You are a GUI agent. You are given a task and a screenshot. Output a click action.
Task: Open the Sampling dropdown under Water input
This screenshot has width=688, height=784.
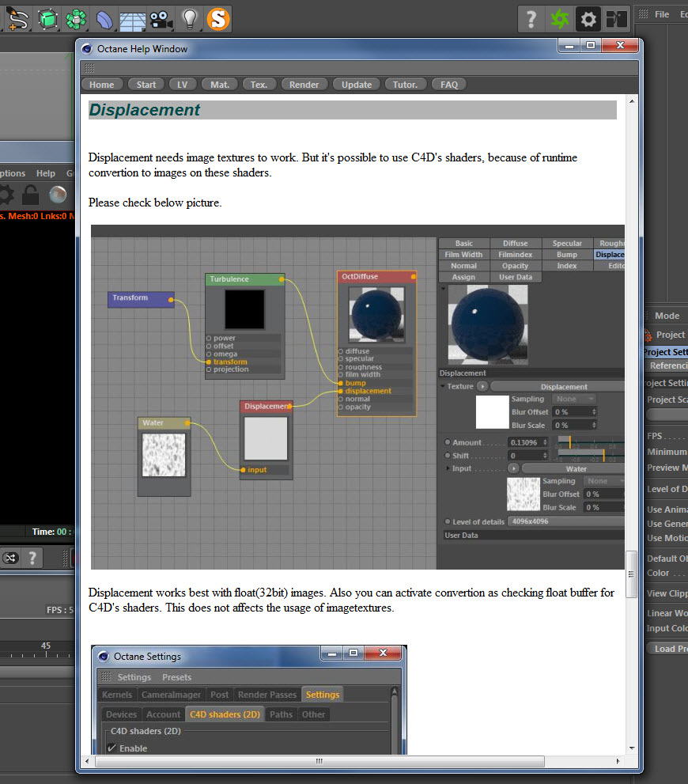[x=604, y=481]
